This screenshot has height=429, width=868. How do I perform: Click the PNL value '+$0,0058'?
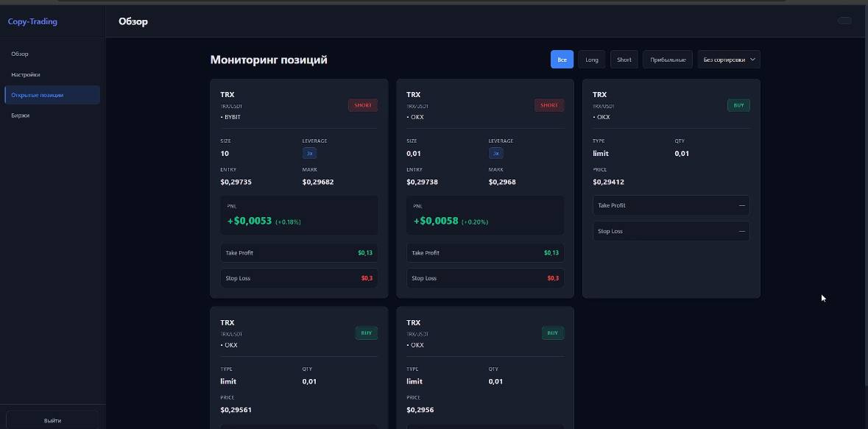436,221
